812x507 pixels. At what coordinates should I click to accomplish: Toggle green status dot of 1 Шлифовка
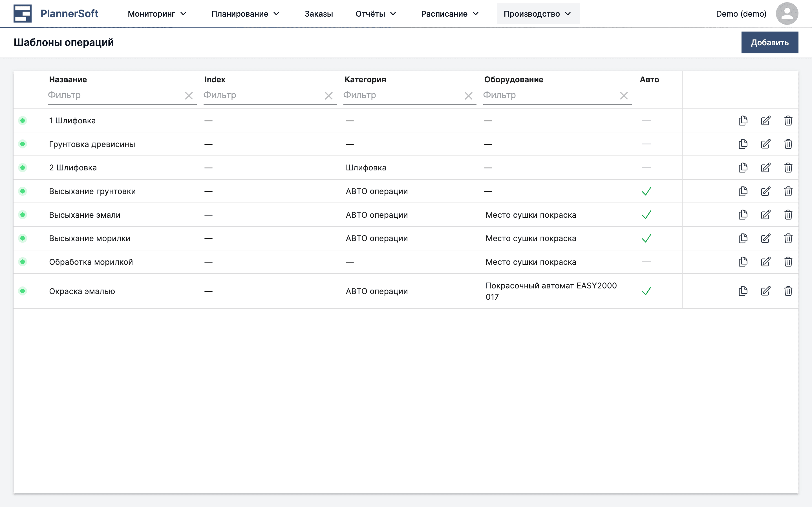pyautogui.click(x=23, y=120)
